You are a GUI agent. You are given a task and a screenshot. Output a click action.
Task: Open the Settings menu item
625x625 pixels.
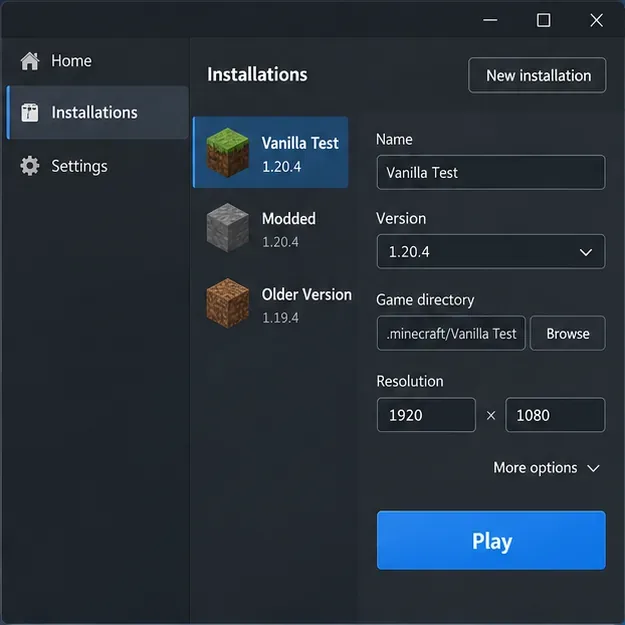[97, 166]
